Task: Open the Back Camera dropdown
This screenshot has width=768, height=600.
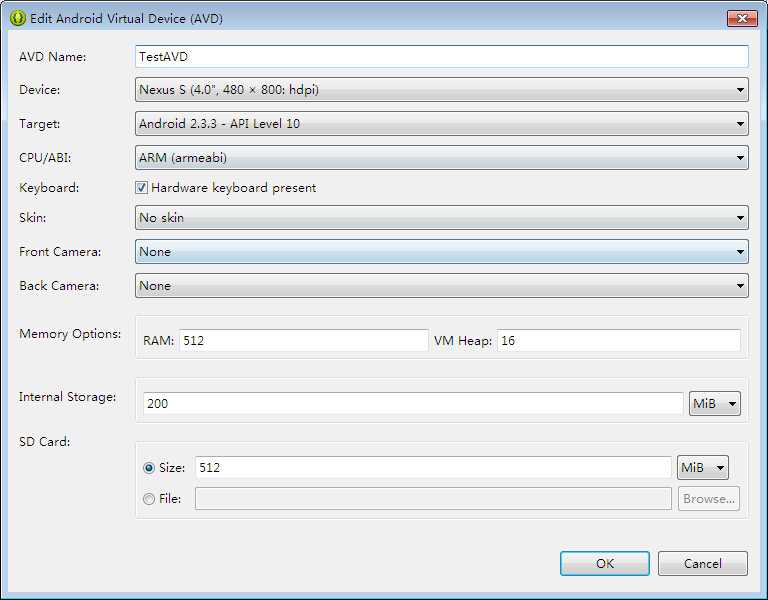Action: [441, 286]
